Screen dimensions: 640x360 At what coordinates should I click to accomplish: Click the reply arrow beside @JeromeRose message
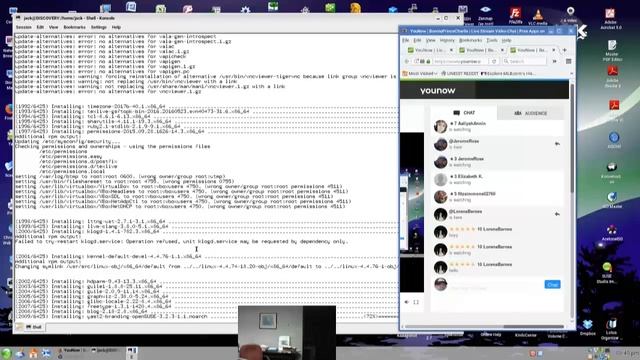point(557,144)
